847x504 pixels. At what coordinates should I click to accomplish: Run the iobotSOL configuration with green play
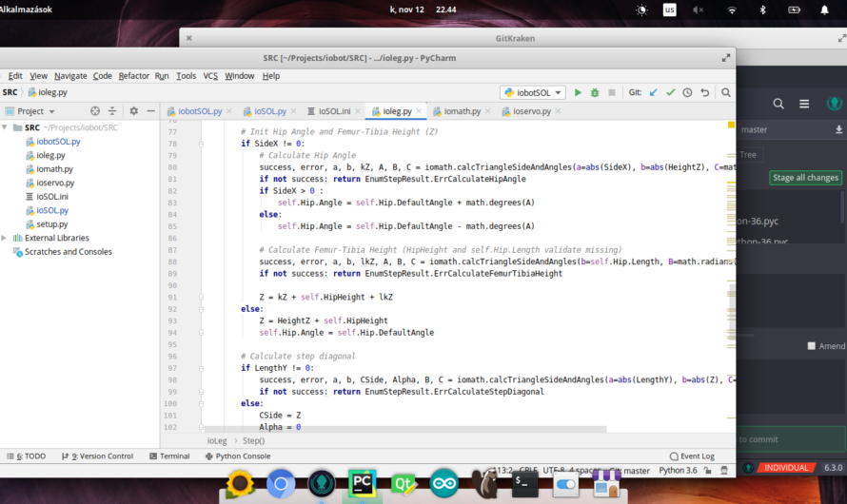coord(578,93)
